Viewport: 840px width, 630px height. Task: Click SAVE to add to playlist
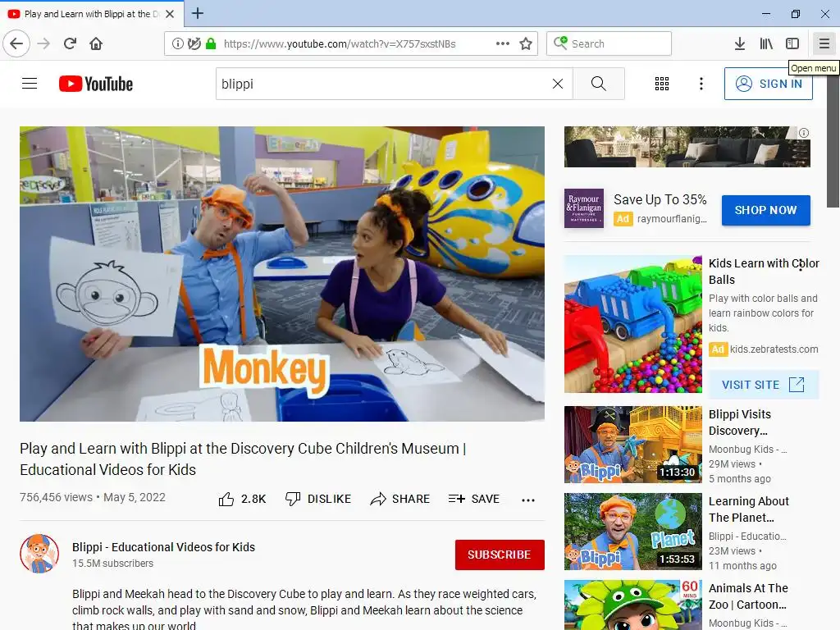[x=473, y=499]
